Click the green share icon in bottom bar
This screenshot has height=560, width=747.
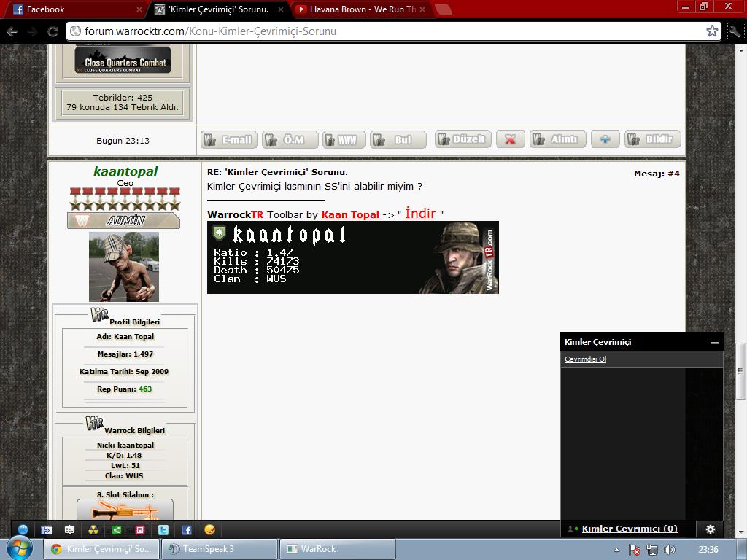pyautogui.click(x=117, y=530)
